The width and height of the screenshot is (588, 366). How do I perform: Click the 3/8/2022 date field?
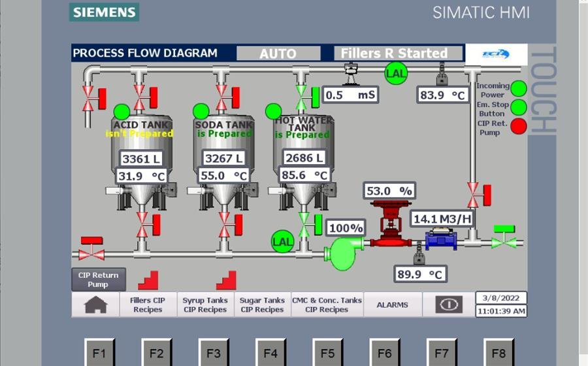[x=501, y=298]
